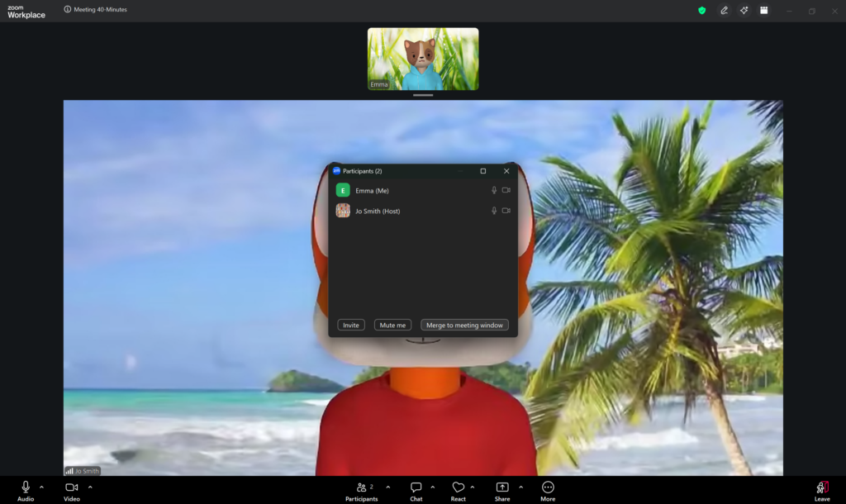Expand the reactions options caret
The image size is (846, 504).
[x=473, y=487]
